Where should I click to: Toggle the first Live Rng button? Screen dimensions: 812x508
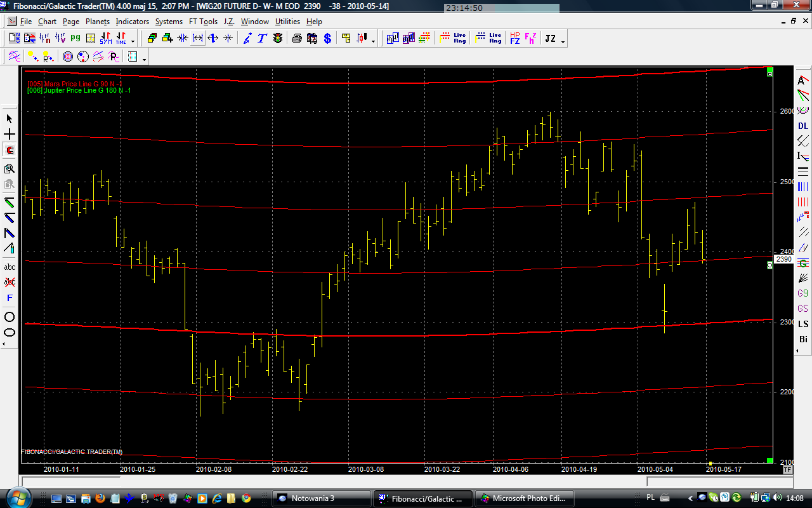pyautogui.click(x=459, y=38)
